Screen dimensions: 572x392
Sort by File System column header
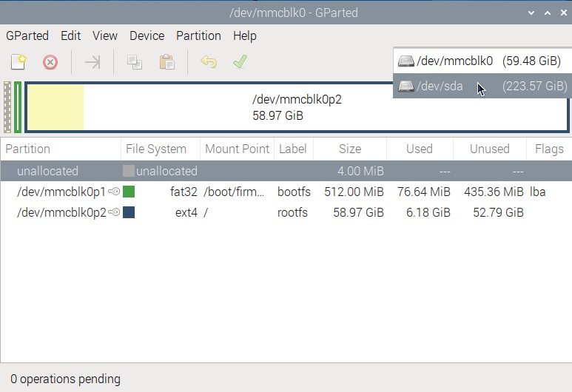pos(161,149)
